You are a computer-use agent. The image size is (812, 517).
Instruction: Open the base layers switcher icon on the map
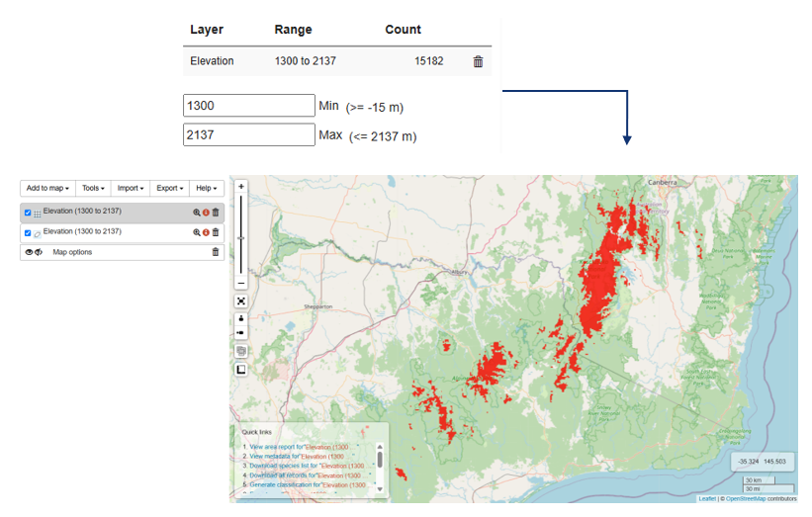point(241,351)
